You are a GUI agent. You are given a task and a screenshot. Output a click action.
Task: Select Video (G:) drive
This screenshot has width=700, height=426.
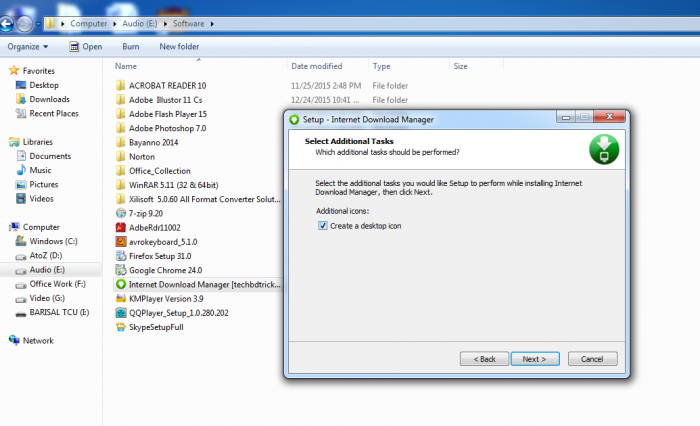47,298
